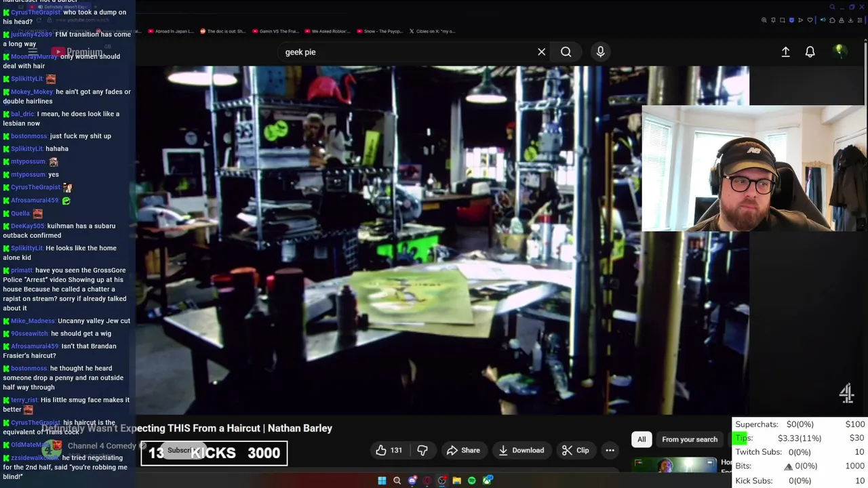Click Mike_Madness chat username
The image size is (868, 488).
click(x=33, y=321)
